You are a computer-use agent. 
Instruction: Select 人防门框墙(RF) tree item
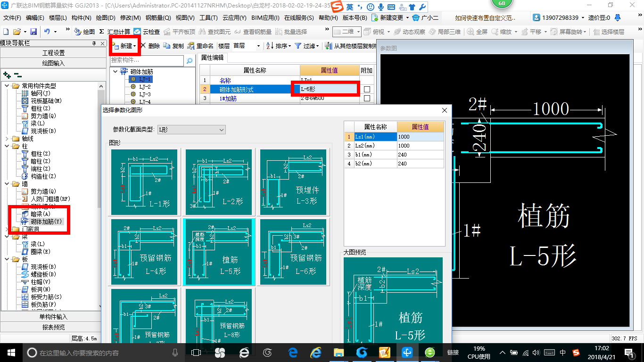pyautogui.click(x=46, y=199)
